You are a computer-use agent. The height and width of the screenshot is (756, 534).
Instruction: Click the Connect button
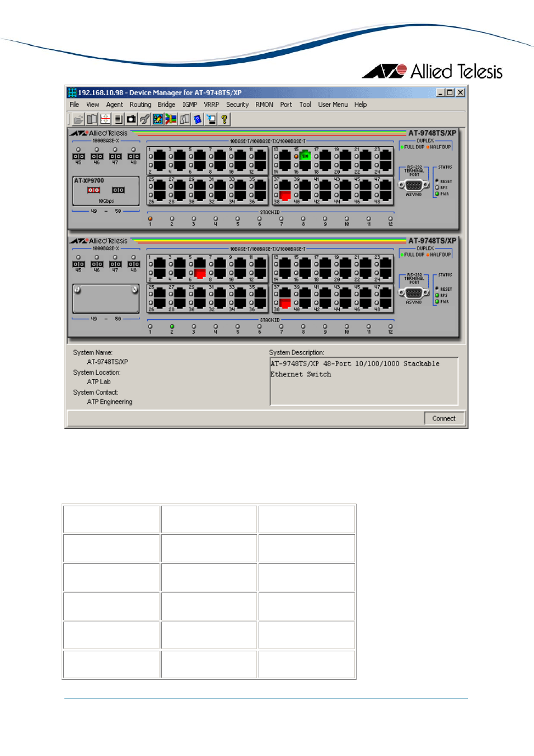444,418
